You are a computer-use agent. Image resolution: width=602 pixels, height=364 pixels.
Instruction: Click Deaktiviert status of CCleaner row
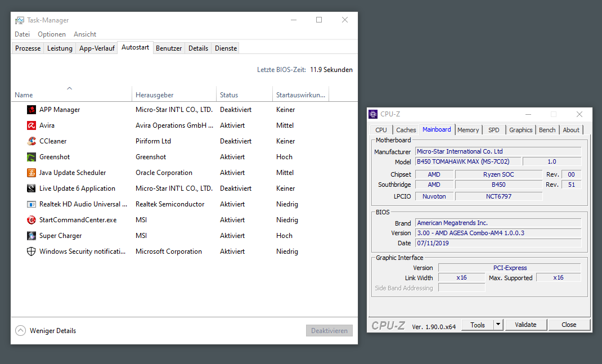click(236, 141)
